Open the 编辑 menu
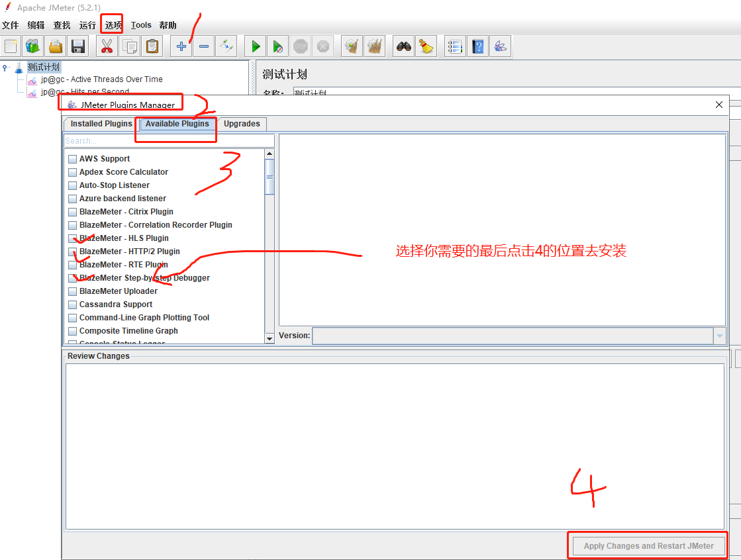 (x=36, y=25)
